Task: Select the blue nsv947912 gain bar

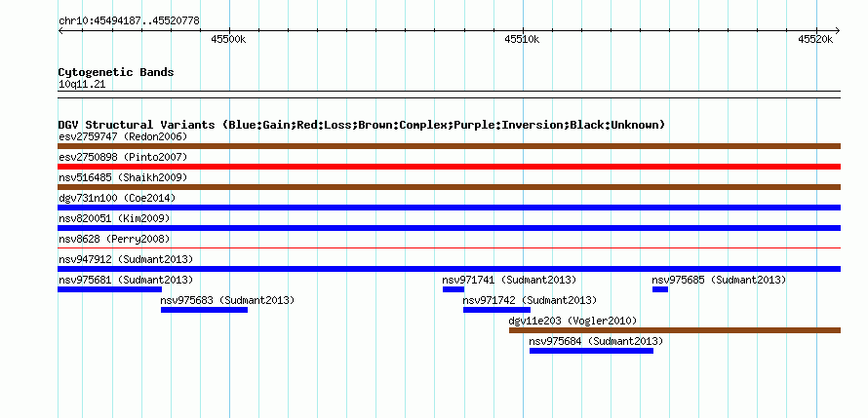Action: coord(449,269)
